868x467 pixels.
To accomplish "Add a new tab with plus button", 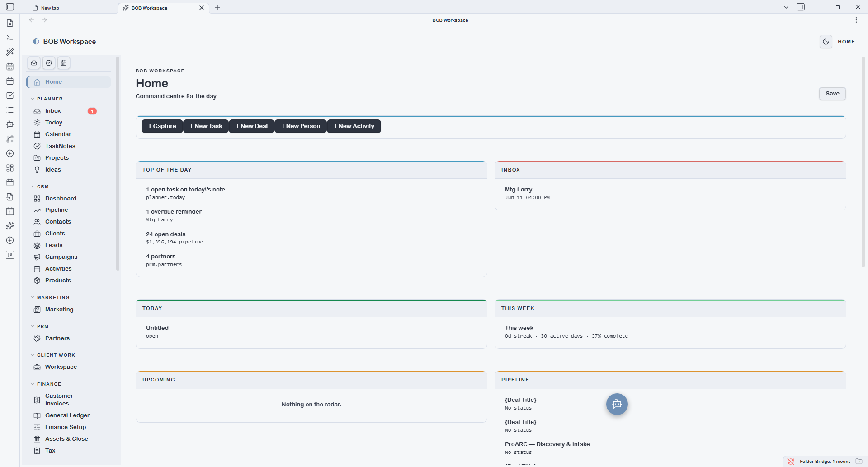I will 217,7.
